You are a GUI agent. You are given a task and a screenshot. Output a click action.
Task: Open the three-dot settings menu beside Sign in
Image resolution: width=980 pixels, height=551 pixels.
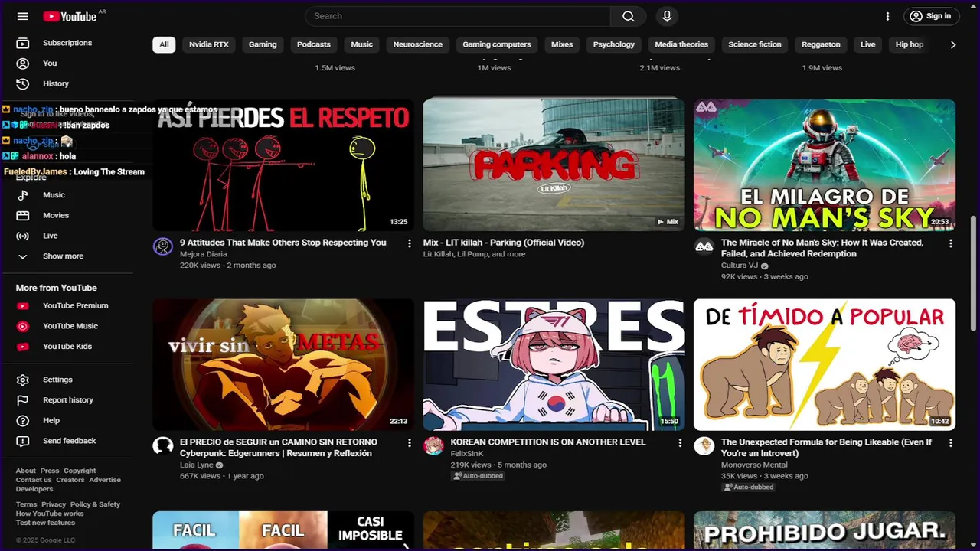pyautogui.click(x=887, y=16)
